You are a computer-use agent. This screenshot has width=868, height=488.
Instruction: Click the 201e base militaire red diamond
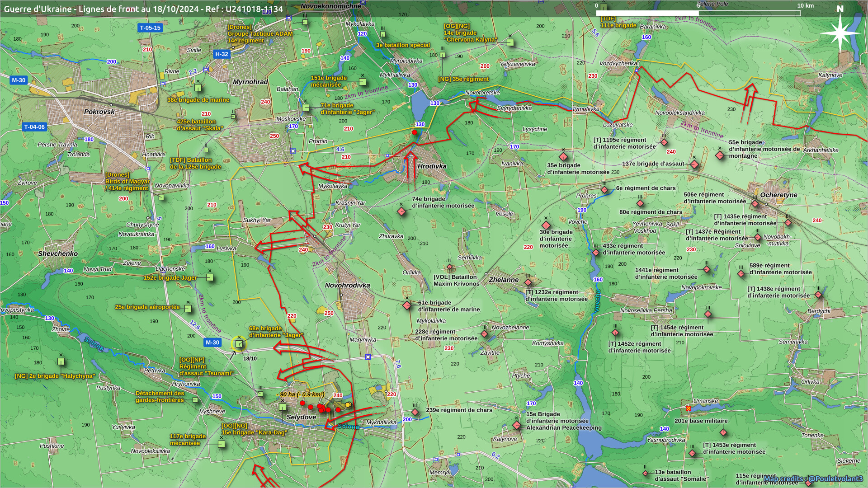coord(723,432)
